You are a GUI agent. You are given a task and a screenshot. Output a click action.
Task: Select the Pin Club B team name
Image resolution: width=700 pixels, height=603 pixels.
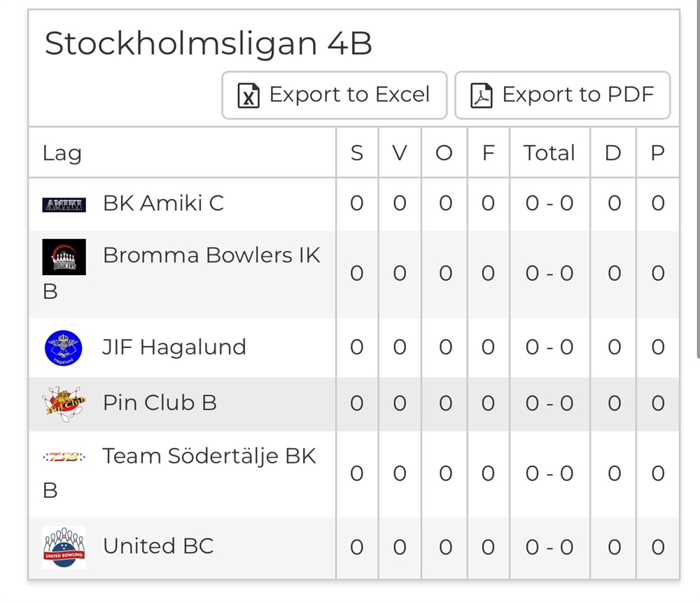coord(160,403)
